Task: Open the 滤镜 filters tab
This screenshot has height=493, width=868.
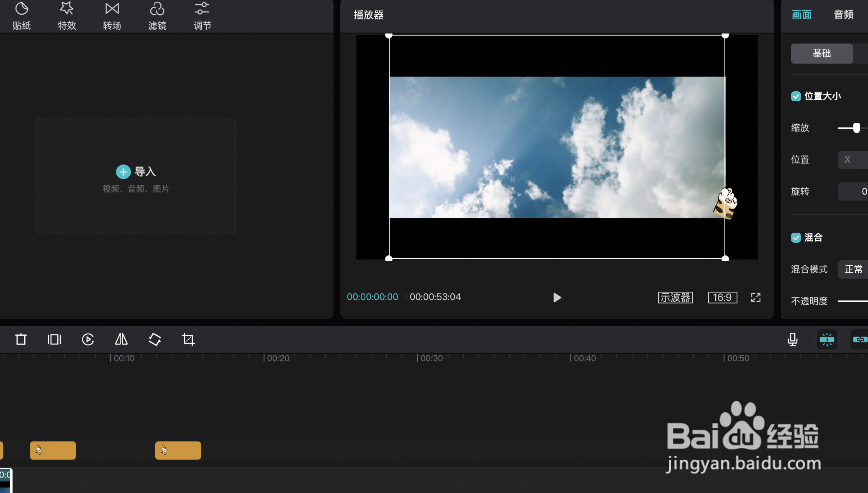Action: [157, 16]
